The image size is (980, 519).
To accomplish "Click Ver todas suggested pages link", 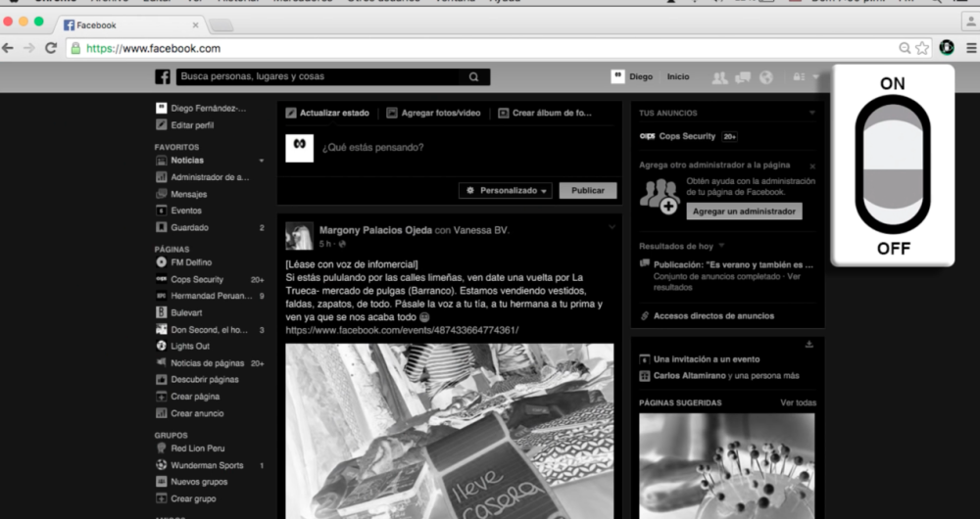I will coord(798,402).
